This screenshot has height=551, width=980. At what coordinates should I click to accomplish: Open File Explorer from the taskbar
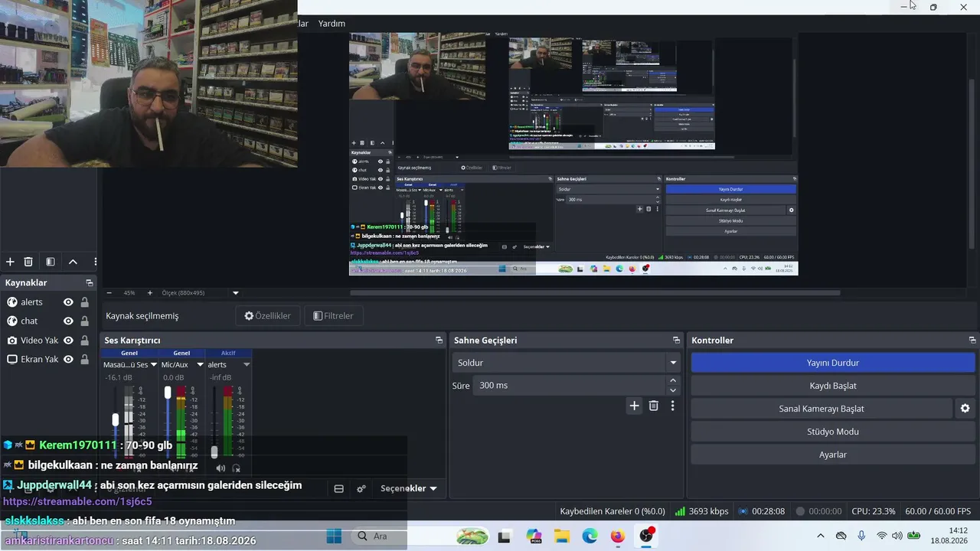point(562,536)
